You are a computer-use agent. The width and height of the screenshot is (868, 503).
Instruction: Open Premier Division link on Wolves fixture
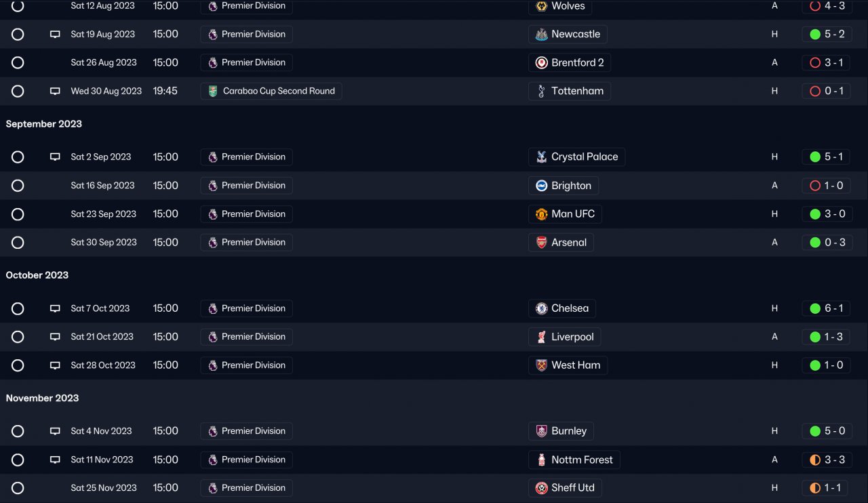[x=253, y=6]
